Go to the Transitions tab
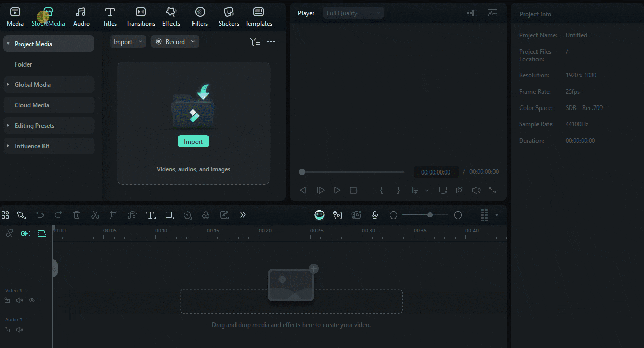 pyautogui.click(x=141, y=16)
